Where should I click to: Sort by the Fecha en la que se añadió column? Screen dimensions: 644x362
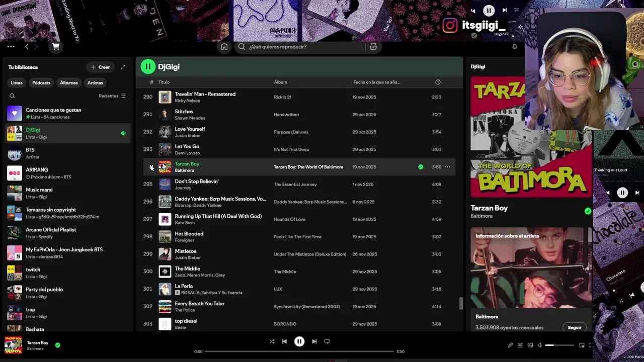point(376,82)
